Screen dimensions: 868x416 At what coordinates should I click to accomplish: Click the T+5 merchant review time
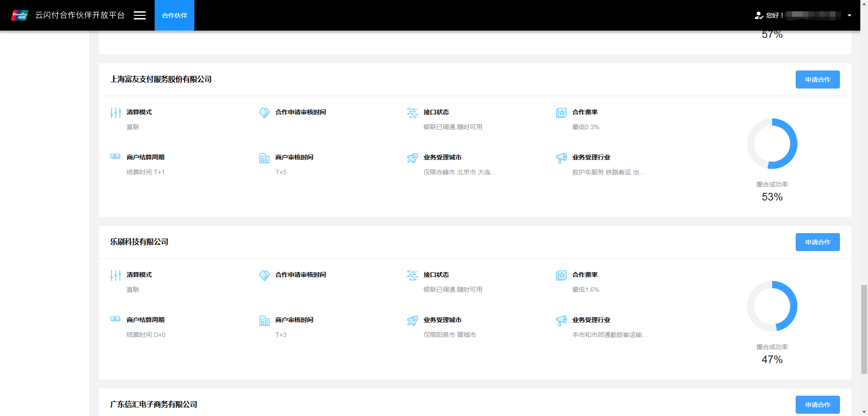(281, 172)
